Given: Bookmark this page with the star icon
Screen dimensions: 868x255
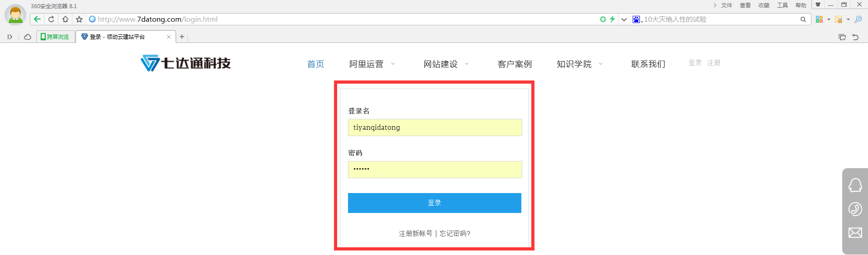Looking at the screenshot, I should (79, 19).
